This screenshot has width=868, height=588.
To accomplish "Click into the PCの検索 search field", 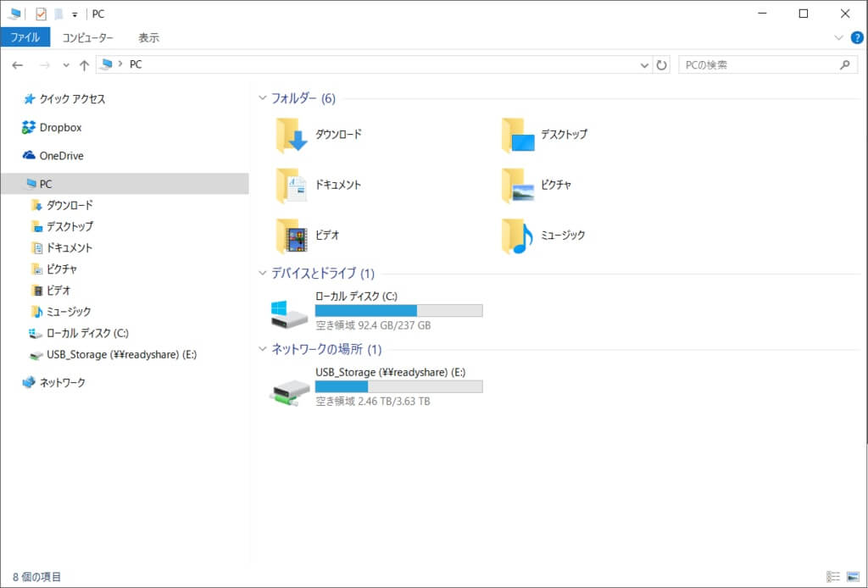I will (768, 65).
